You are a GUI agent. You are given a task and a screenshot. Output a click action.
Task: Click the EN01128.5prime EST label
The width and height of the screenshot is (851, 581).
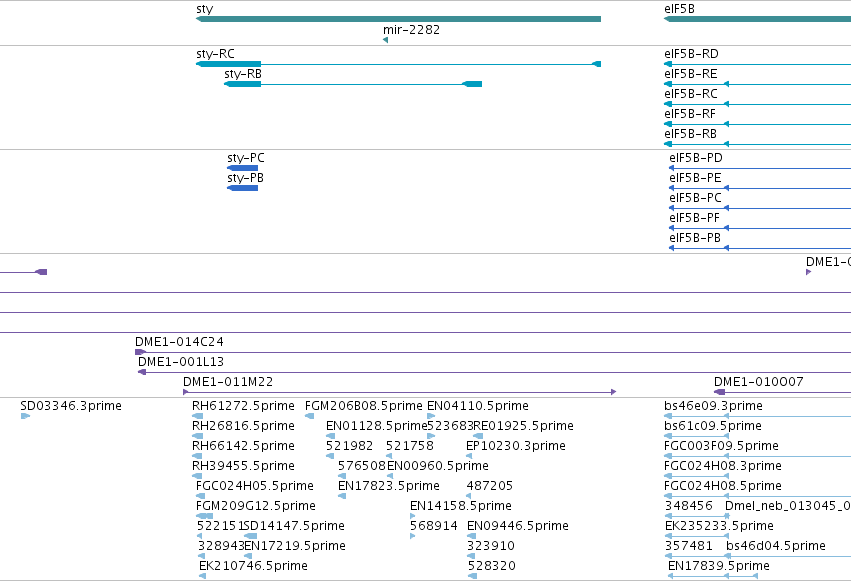coord(377,426)
